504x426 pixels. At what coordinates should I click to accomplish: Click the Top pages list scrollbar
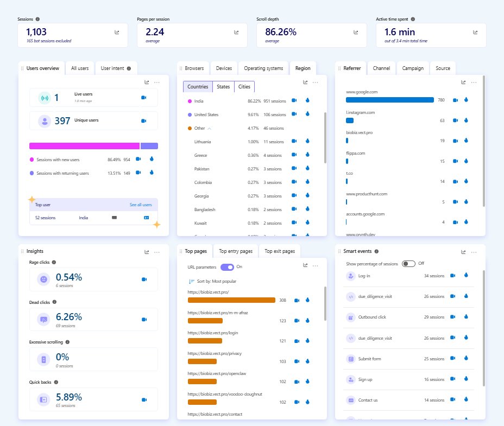(325, 303)
